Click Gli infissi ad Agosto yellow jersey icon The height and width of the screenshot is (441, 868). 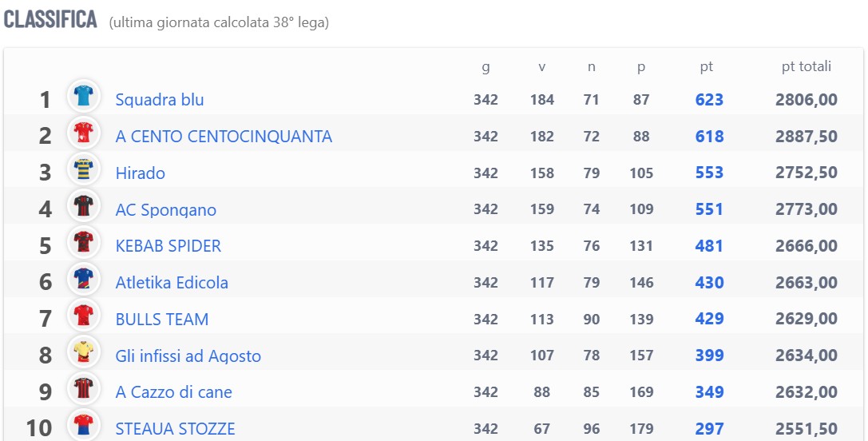[84, 352]
